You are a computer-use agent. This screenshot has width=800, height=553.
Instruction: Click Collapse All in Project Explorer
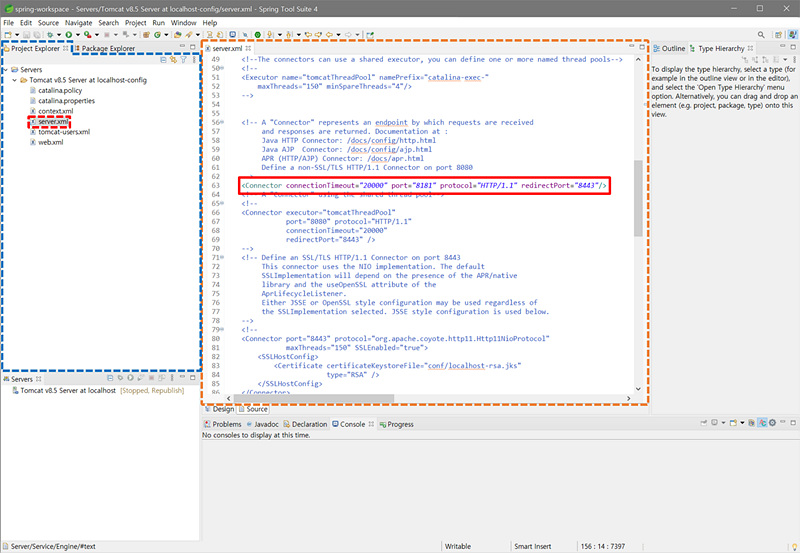163,60
